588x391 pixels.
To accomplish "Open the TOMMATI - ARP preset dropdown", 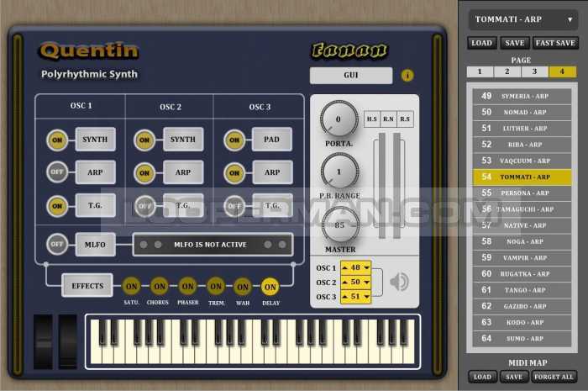I will coord(522,19).
